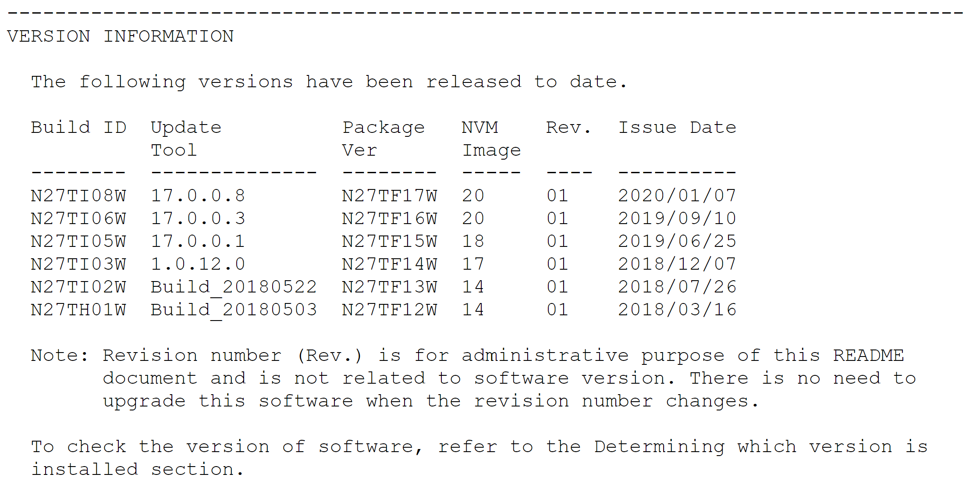
Task: Click the NVM Image column header
Action: click(x=491, y=139)
